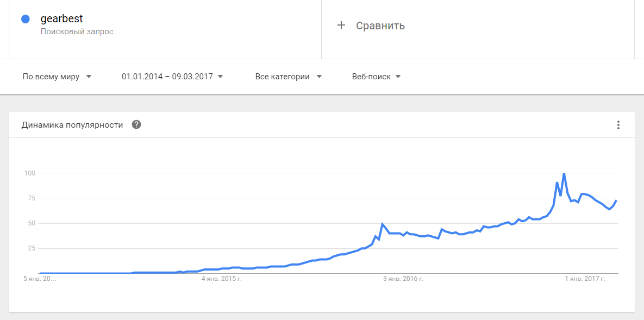
Task: Click the Динамика популярности heading
Action: pyautogui.click(x=72, y=125)
